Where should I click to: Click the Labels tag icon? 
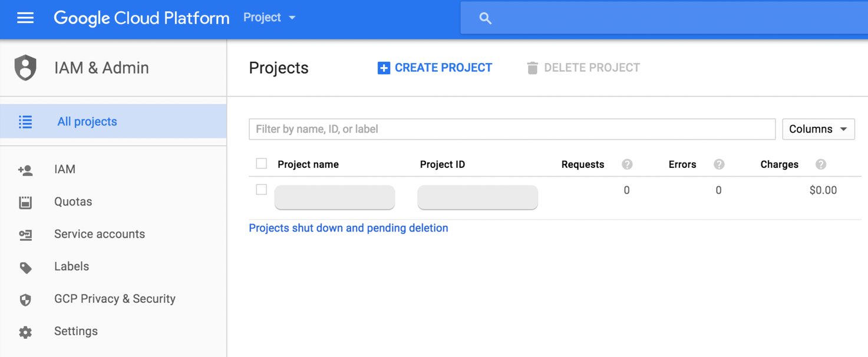point(25,267)
